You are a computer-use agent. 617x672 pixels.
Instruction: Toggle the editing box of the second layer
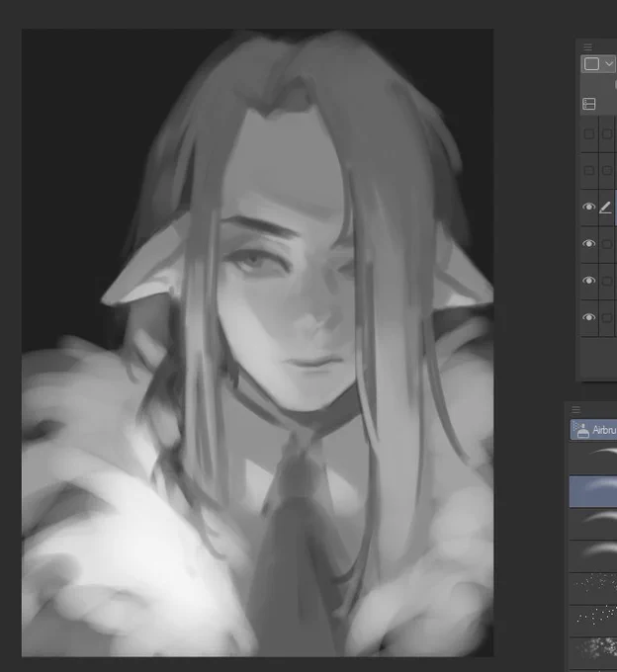coord(607,171)
